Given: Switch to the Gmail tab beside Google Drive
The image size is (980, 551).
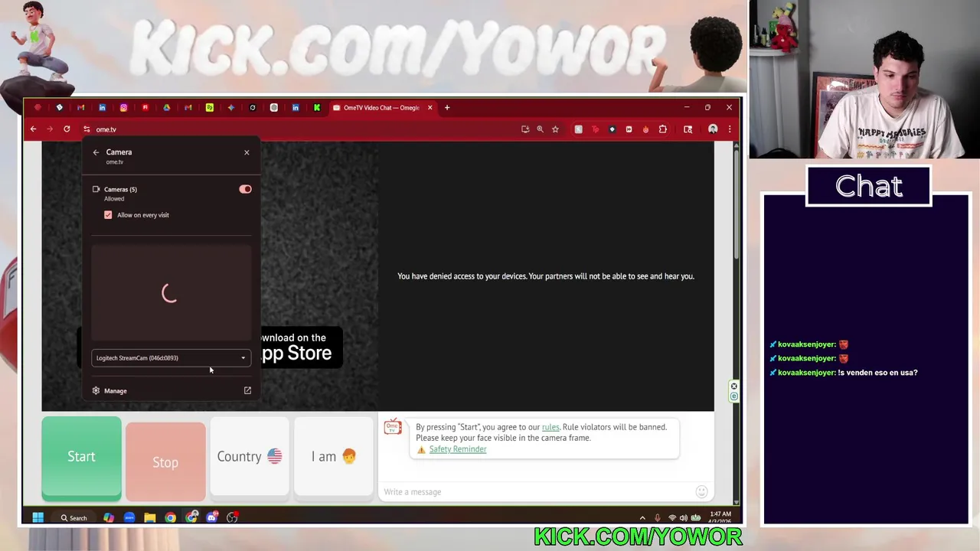Looking at the screenshot, I should click(x=188, y=108).
